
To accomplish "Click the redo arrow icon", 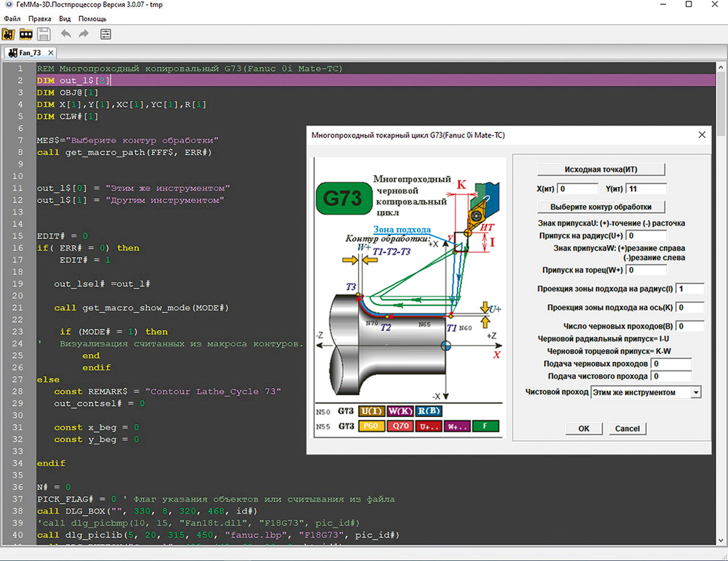I will click(84, 34).
